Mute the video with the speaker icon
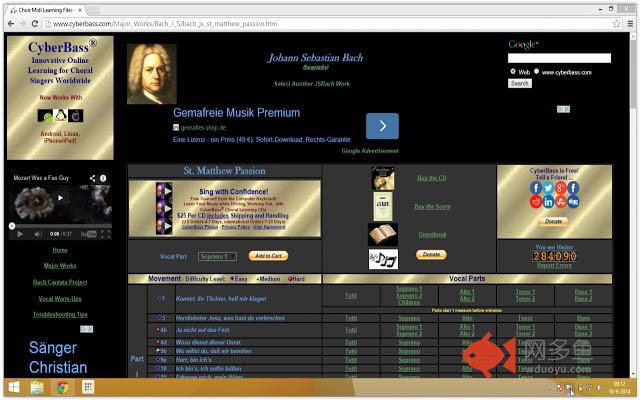The width and height of the screenshot is (640, 400). click(x=38, y=234)
